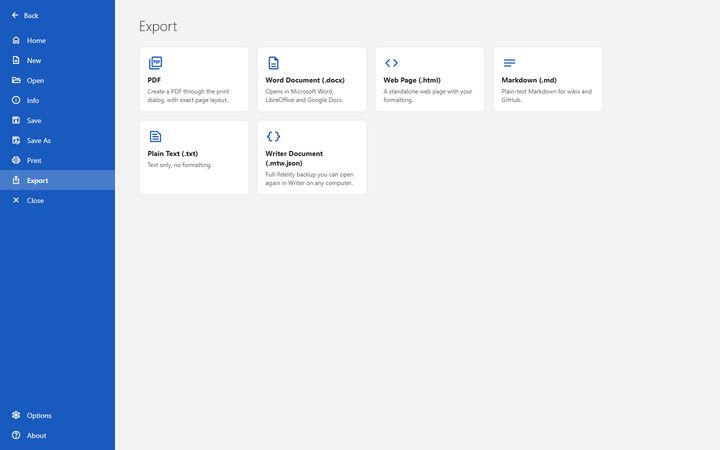Choose Word Document (.docx) title
Viewport: 720px width, 450px height.
305,80
